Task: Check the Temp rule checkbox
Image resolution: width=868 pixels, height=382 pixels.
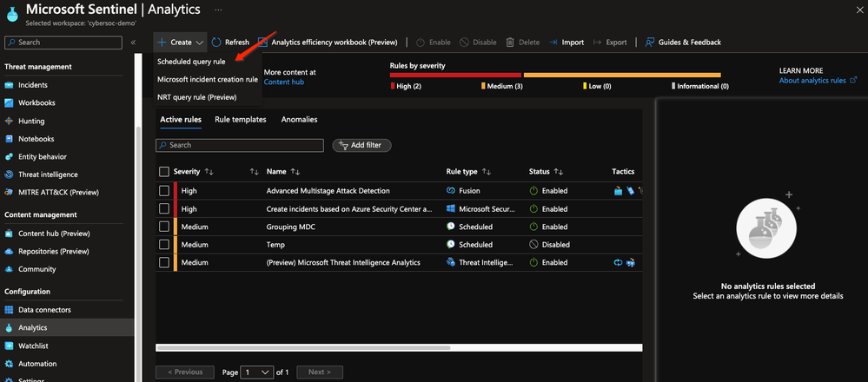Action: [164, 244]
